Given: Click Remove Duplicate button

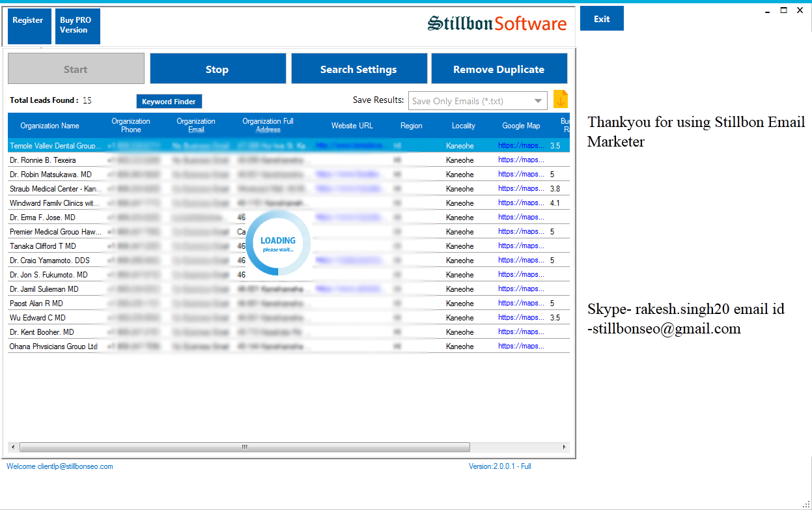Looking at the screenshot, I should 499,68.
